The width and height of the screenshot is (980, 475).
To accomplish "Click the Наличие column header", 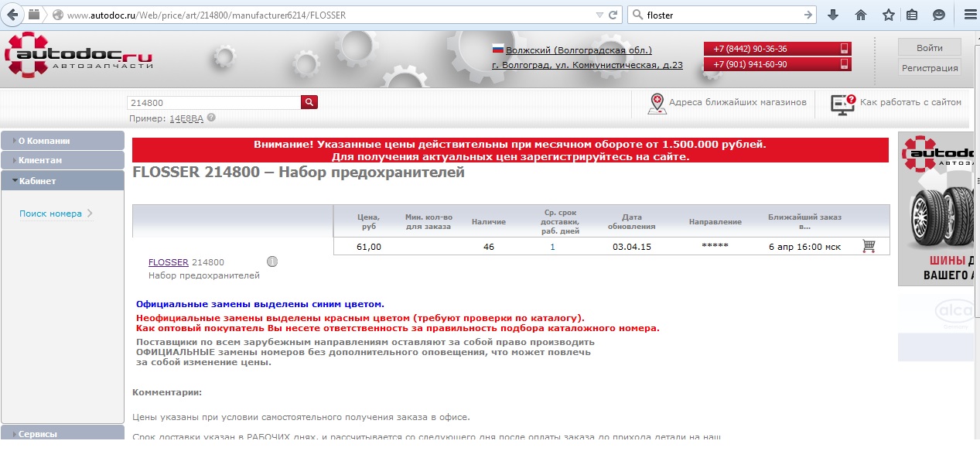I will pos(489,222).
